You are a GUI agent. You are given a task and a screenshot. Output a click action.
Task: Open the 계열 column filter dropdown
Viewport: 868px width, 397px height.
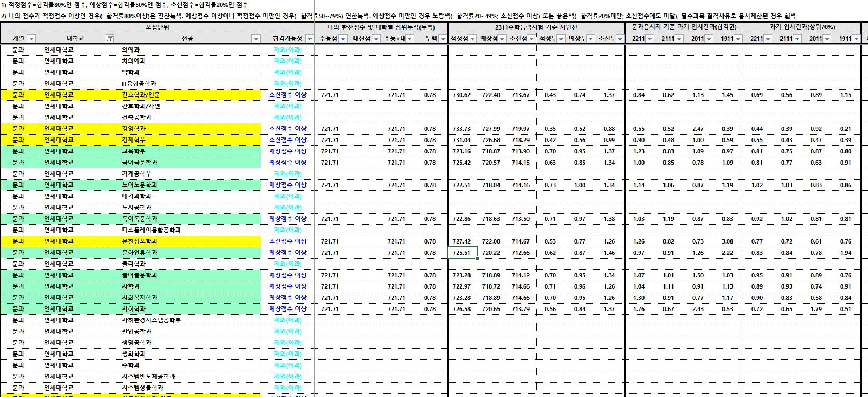click(x=31, y=39)
